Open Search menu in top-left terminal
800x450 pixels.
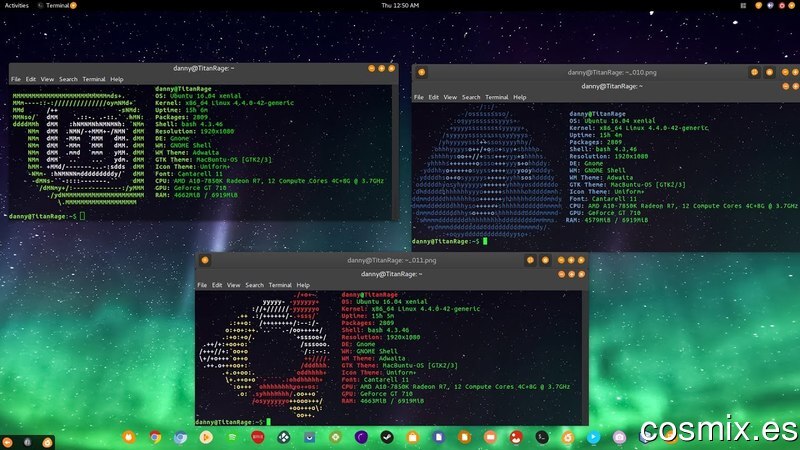tap(68, 79)
